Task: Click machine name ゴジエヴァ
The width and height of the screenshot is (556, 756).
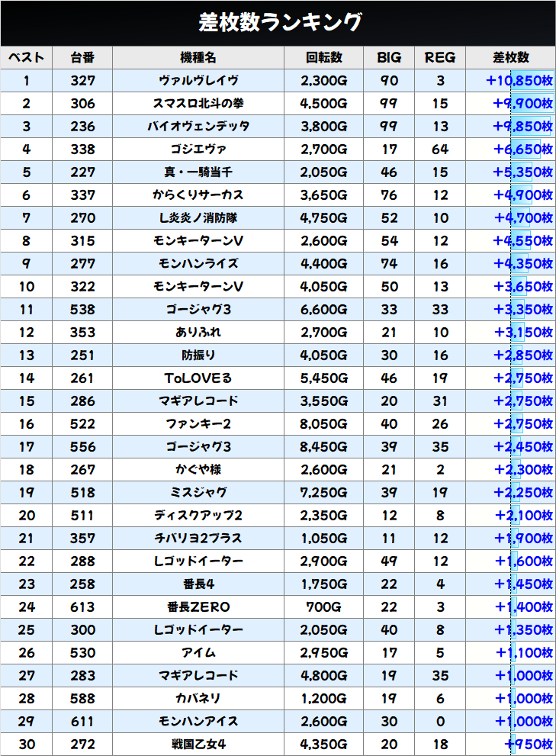Action: (x=198, y=149)
